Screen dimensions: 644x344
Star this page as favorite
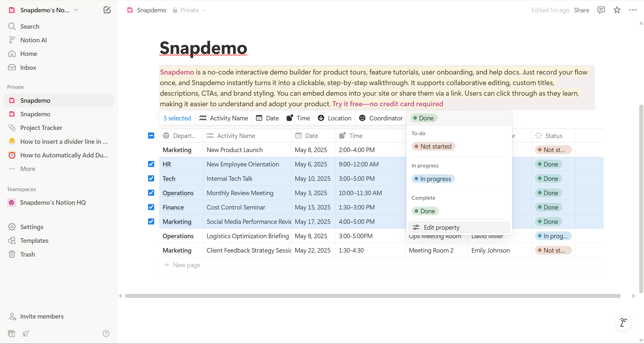click(617, 10)
